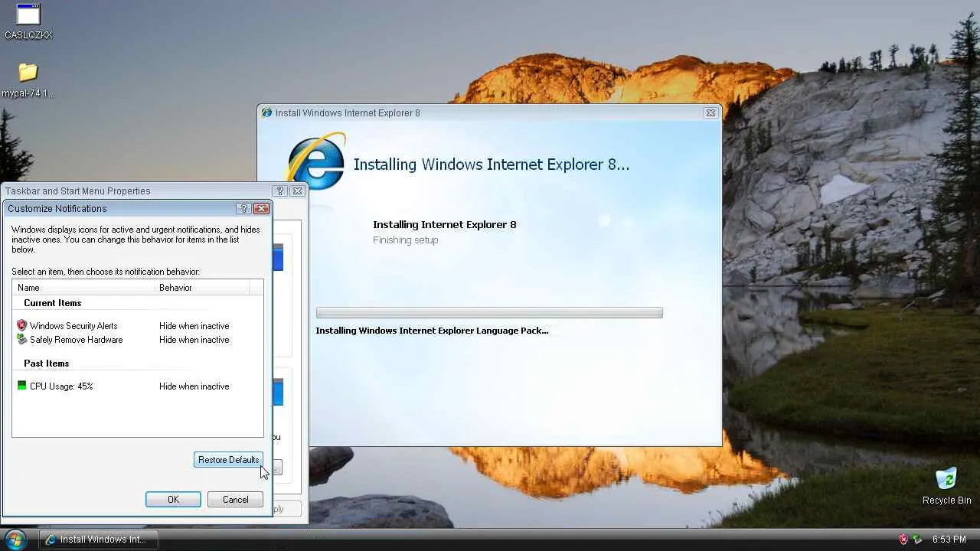Click the Safely Remove Hardware icon in list
The height and width of the screenshot is (551, 980).
click(21, 340)
